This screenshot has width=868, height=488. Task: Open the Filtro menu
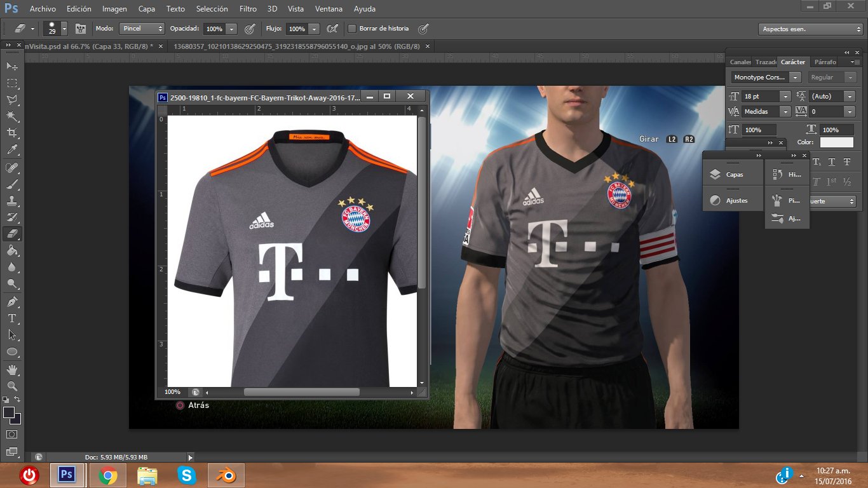pos(248,9)
